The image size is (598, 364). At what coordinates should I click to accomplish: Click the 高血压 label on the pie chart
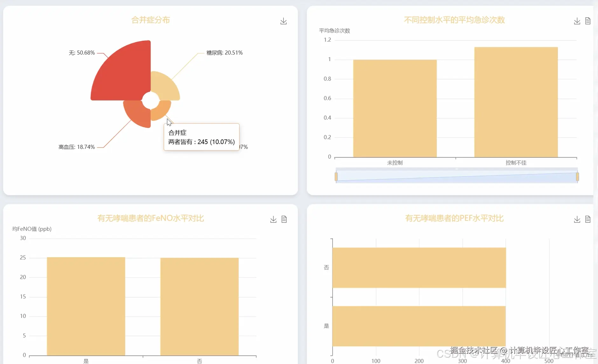[76, 147]
